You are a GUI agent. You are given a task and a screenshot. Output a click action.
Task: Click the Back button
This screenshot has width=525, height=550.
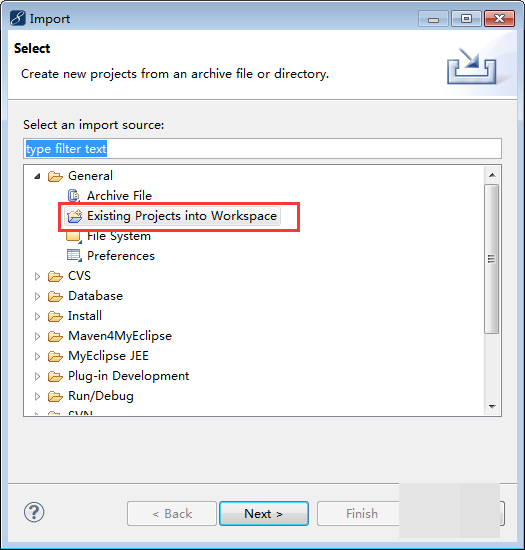coord(172,514)
